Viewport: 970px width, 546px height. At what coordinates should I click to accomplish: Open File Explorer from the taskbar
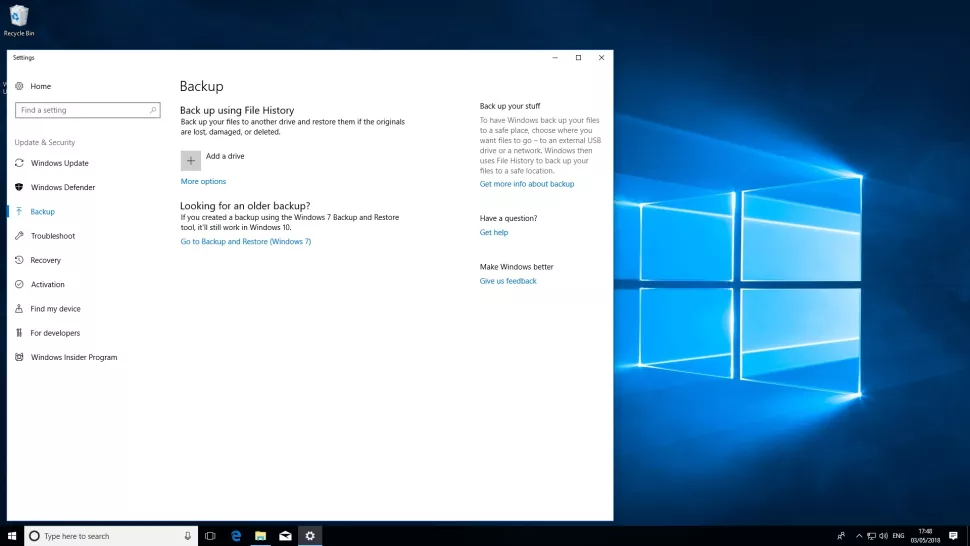click(260, 536)
